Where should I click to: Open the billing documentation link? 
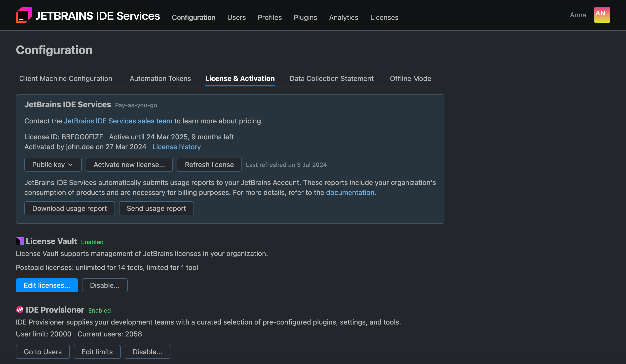coord(350,192)
